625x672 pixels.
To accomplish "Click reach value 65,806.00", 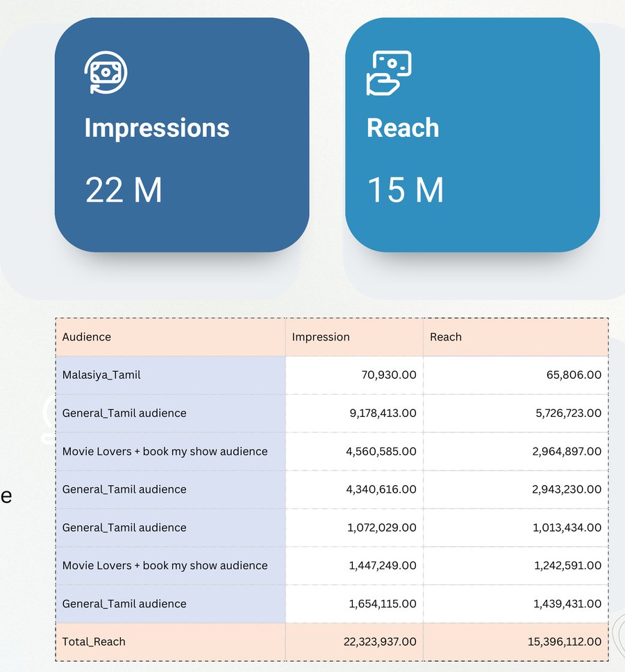I will coord(574,375).
